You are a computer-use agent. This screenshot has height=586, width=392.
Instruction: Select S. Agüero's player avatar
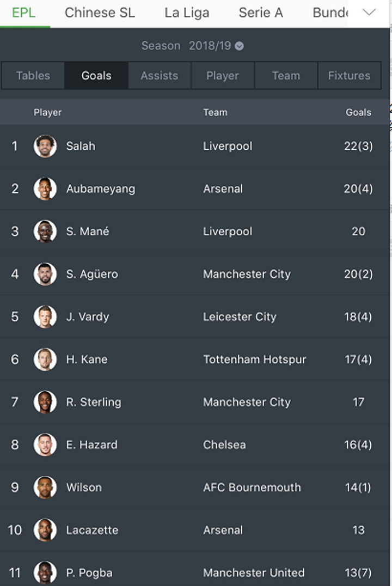(x=45, y=274)
